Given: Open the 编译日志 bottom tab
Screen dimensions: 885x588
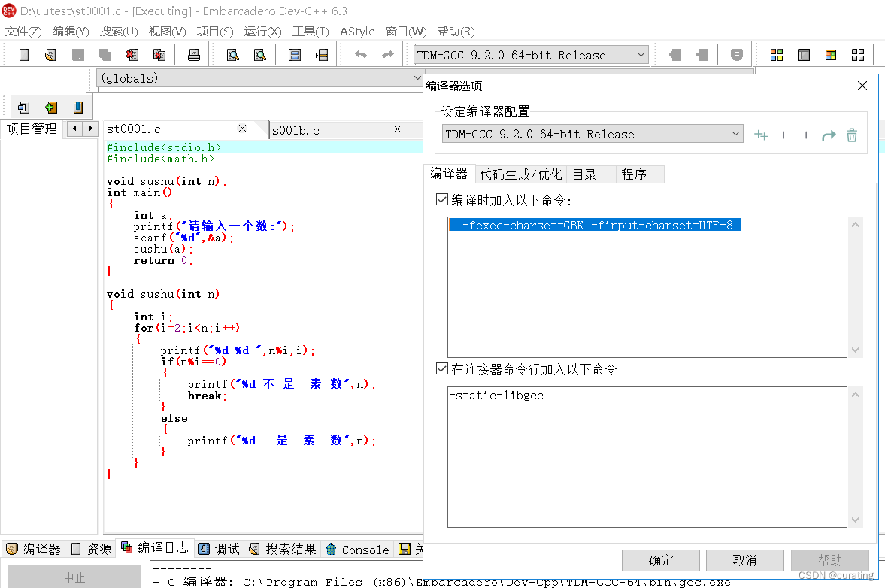Looking at the screenshot, I should [156, 548].
